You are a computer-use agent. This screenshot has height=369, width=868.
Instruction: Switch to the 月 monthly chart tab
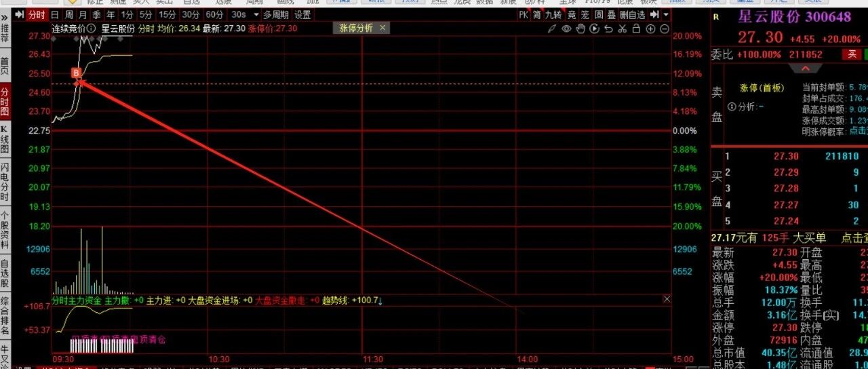click(x=82, y=14)
